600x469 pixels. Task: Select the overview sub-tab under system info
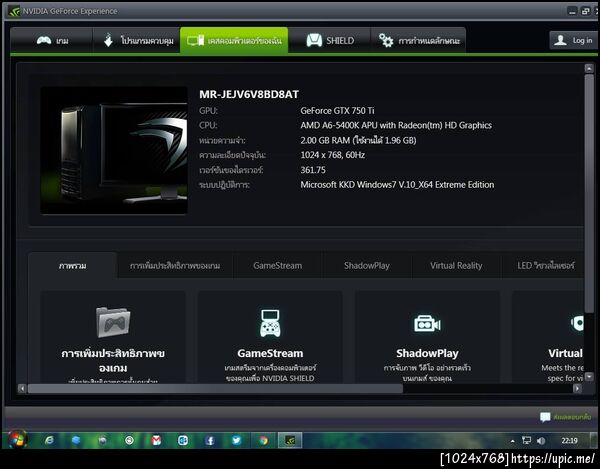pyautogui.click(x=72, y=265)
